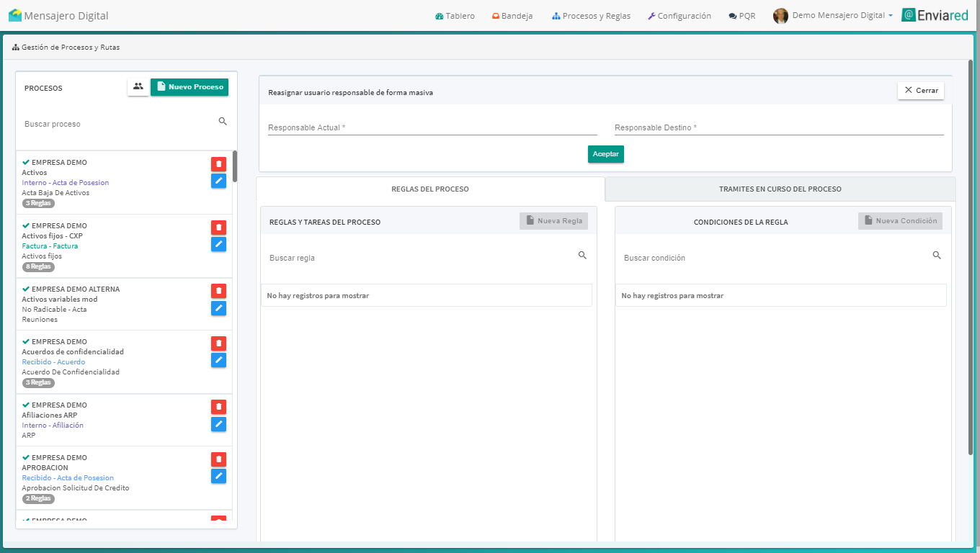980x553 pixels.
Task: Click search magnifier in Buscar condición field
Action: pyautogui.click(x=937, y=256)
